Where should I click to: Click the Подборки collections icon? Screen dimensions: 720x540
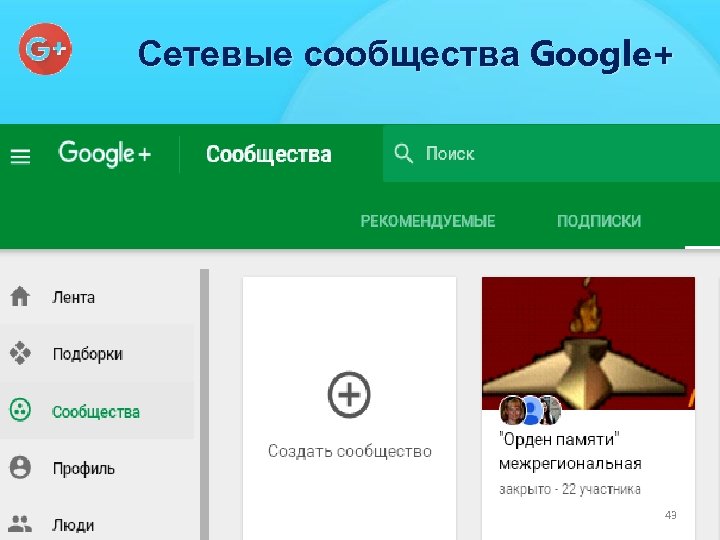[x=20, y=353]
